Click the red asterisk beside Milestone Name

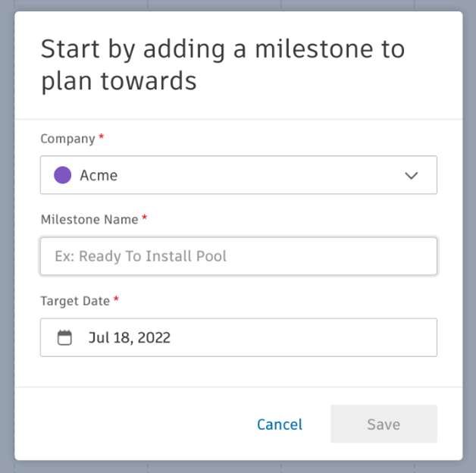(145, 218)
